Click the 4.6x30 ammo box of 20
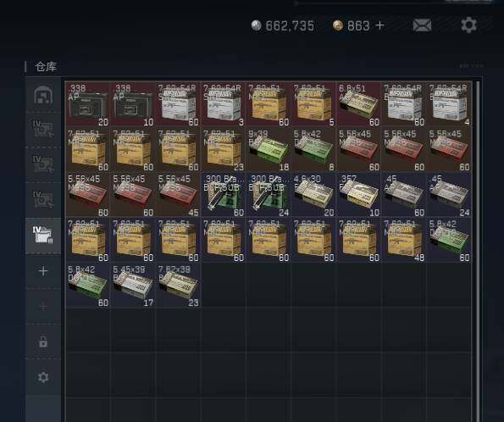Viewport: 504px width, 422px height. coord(313,195)
